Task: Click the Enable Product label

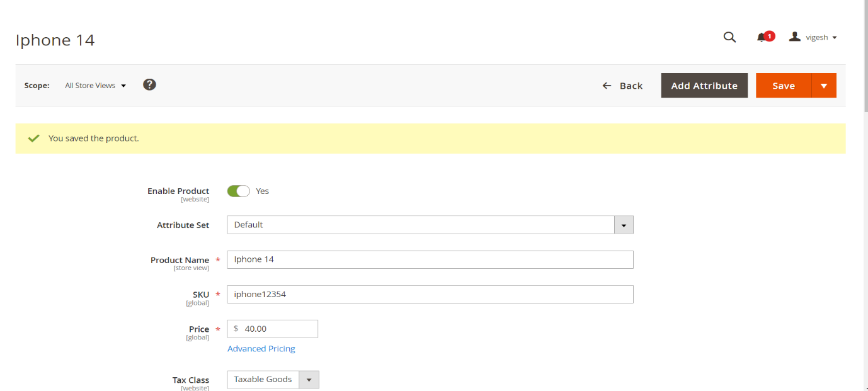Action: click(x=178, y=191)
